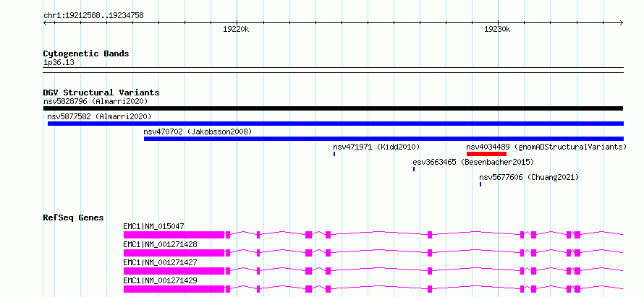The width and height of the screenshot is (644, 297).
Task: Open the EMC1|NM_001271427 transcript label
Action: (x=160, y=262)
